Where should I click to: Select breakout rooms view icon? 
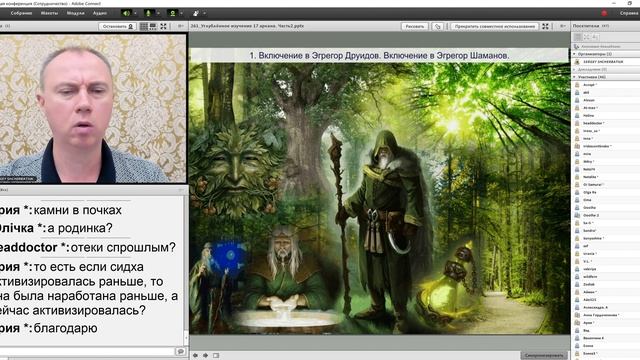point(587,37)
